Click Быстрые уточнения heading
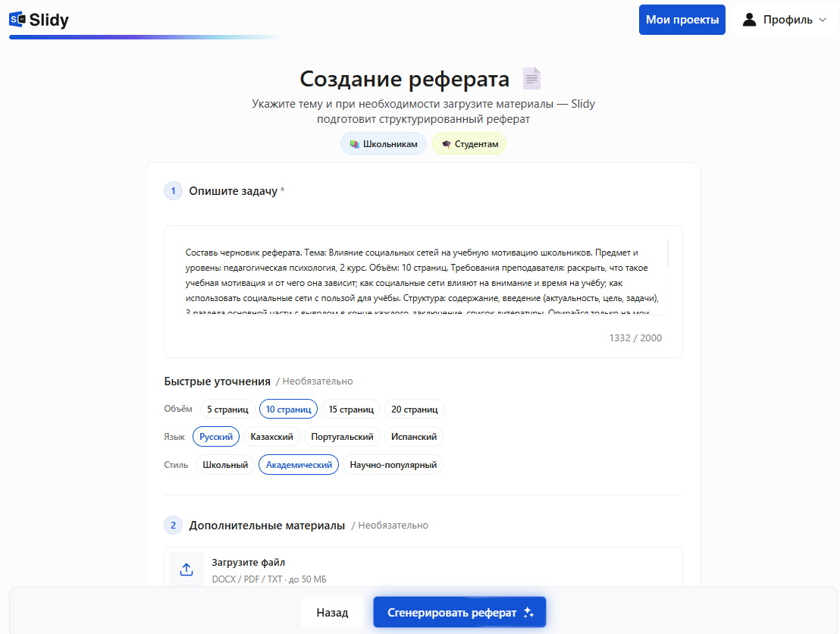This screenshot has width=840, height=634. coord(217,381)
